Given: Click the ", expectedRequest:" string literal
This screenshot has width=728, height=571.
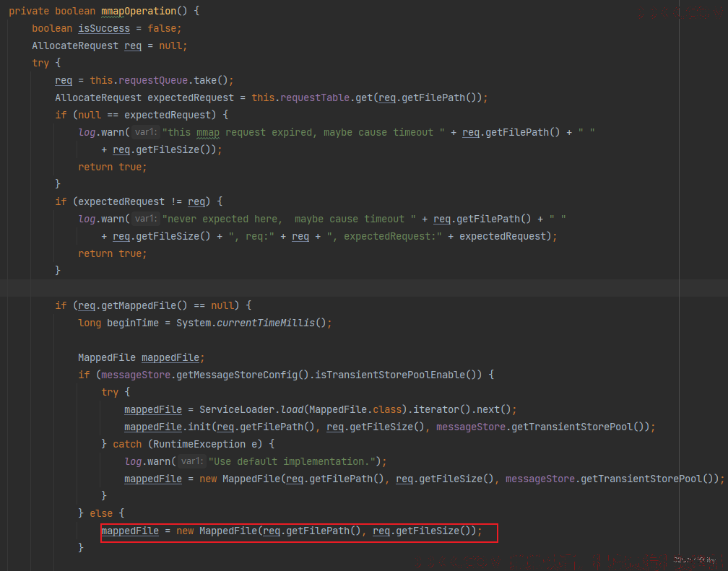Looking at the screenshot, I should point(384,236).
